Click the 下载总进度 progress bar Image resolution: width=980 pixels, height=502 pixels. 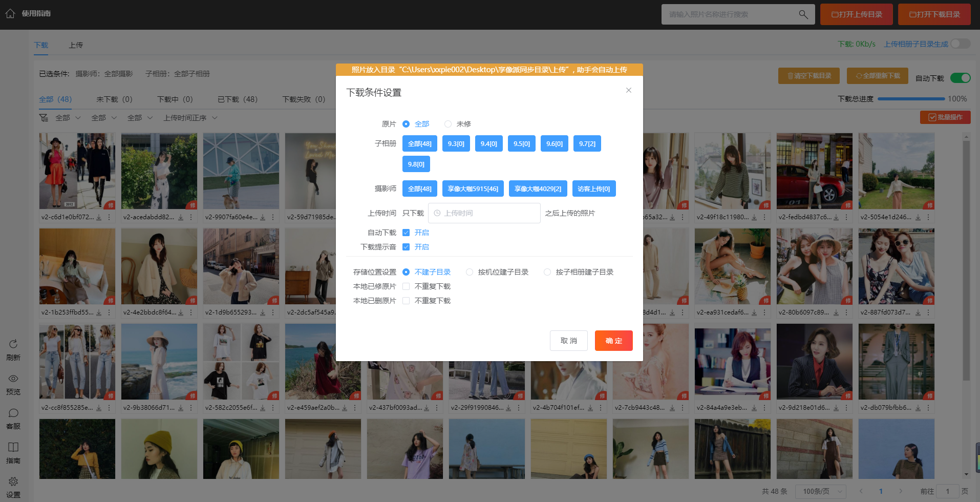[x=910, y=99]
